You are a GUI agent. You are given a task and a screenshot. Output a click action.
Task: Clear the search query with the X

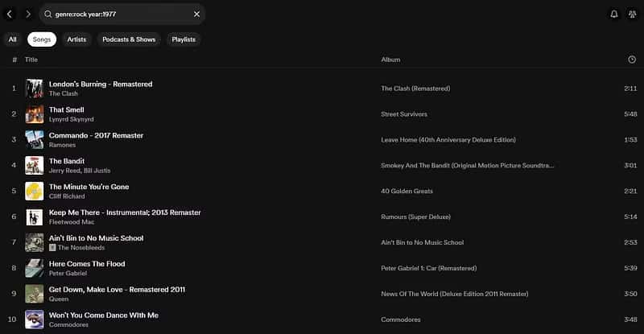coord(196,14)
